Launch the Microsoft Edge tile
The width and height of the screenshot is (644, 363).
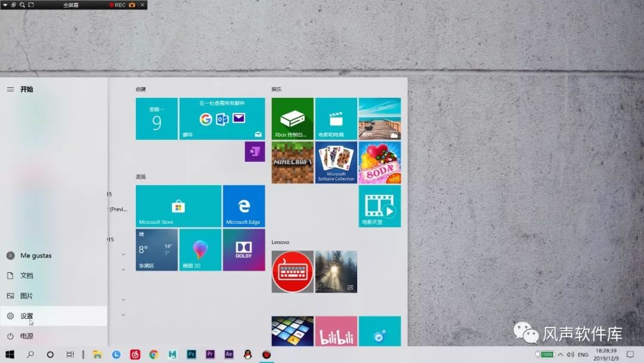click(x=244, y=206)
